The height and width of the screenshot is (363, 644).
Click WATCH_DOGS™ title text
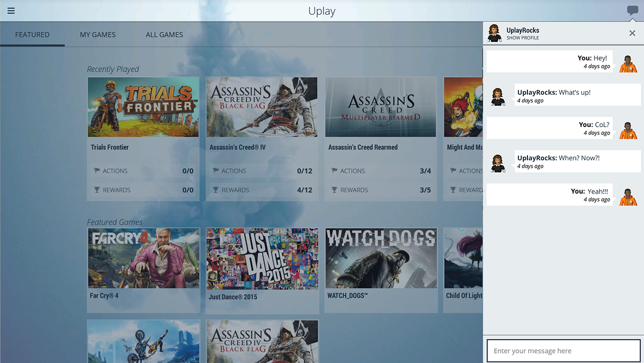tap(347, 295)
